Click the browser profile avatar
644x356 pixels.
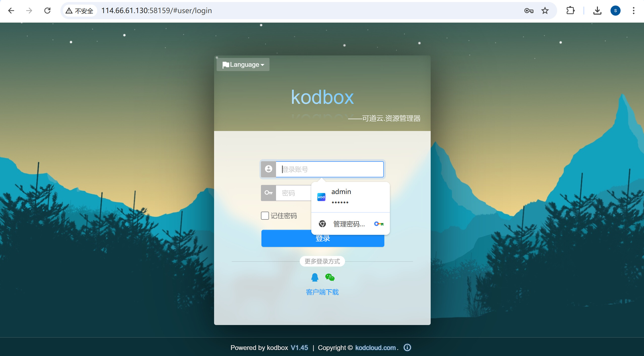point(615,11)
